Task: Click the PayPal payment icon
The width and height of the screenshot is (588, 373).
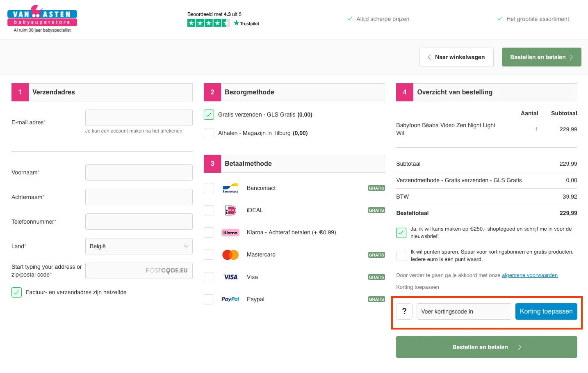Action: (x=230, y=299)
